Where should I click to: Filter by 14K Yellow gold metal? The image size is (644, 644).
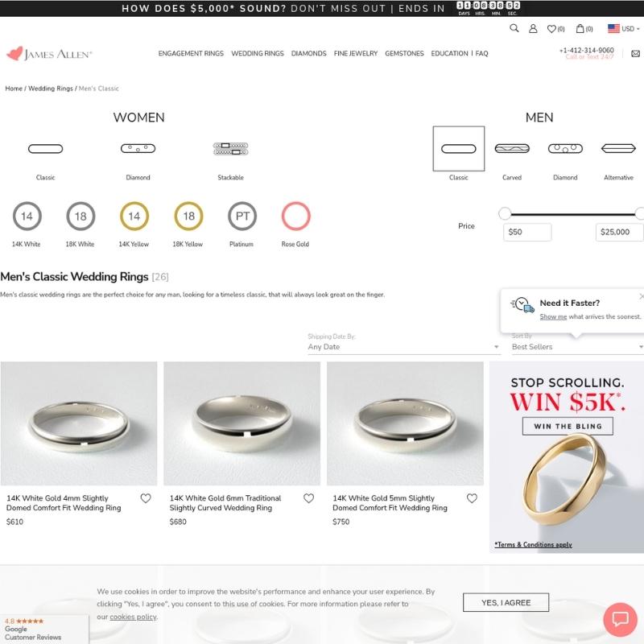coord(134,216)
